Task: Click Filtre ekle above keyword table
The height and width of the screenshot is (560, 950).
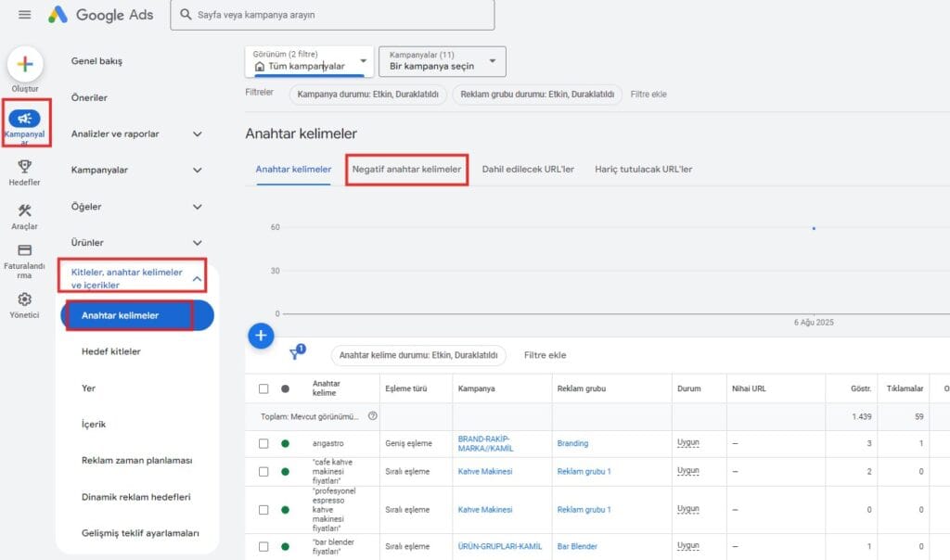Action: click(546, 355)
